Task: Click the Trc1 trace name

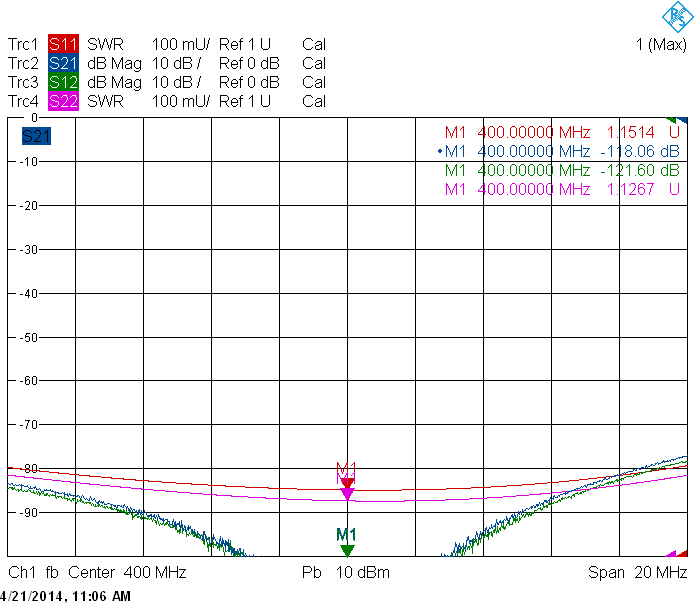Action: 23,44
